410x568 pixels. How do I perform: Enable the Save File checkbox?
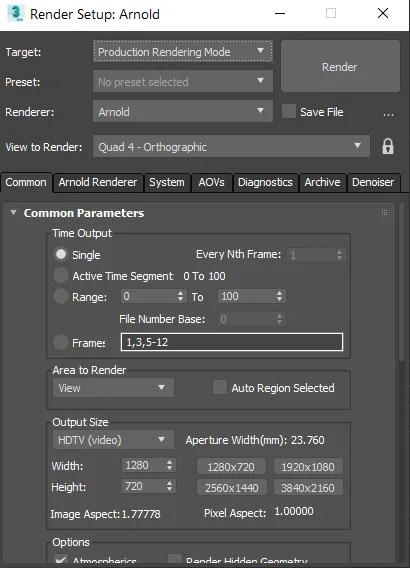pyautogui.click(x=289, y=112)
